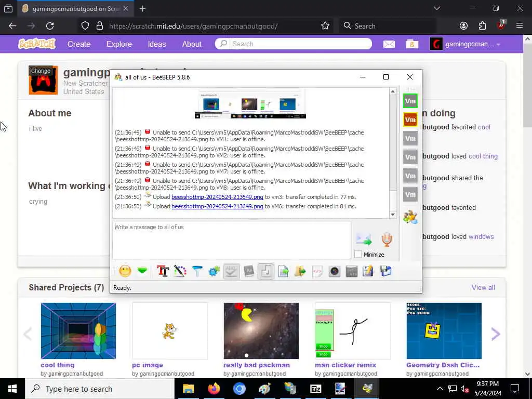The height and width of the screenshot is (399, 532).
Task: Enable the Minimize checkbox in BeeBEEP
Action: [x=358, y=255]
